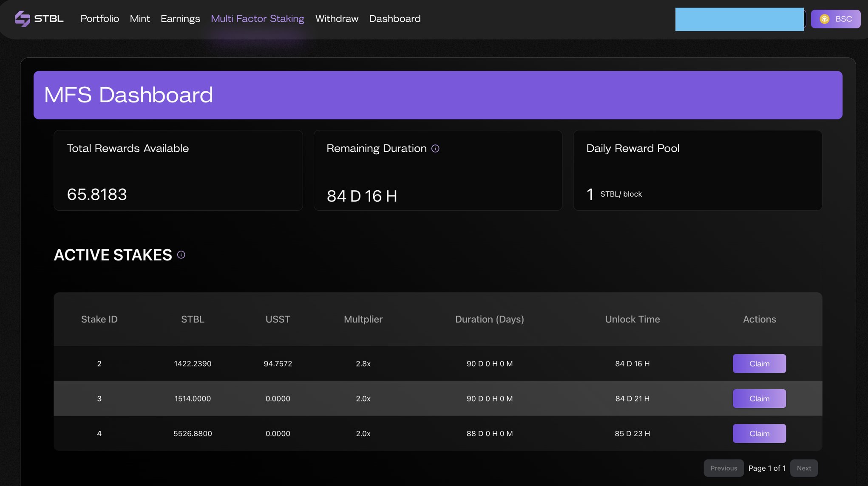Click the Previous page button

(x=723, y=468)
